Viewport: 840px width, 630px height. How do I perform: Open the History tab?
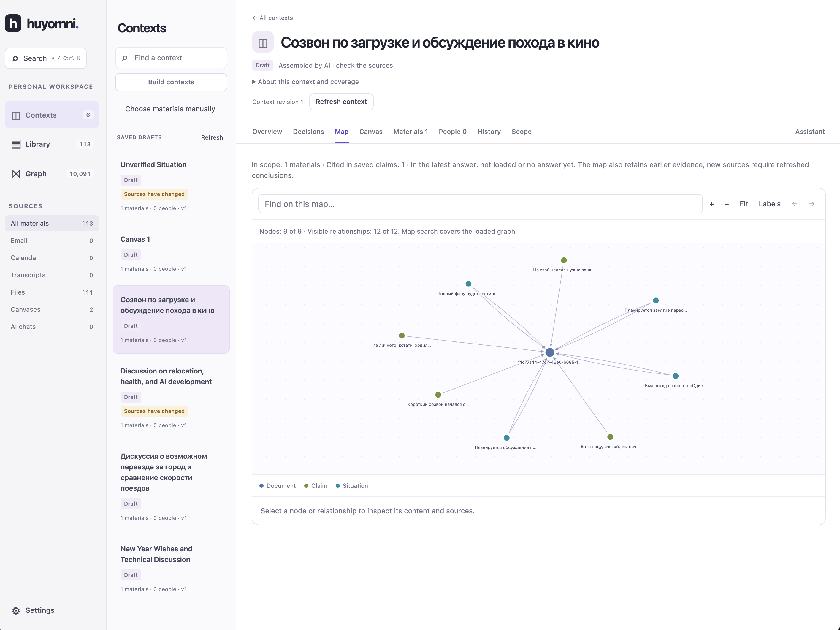pos(489,132)
